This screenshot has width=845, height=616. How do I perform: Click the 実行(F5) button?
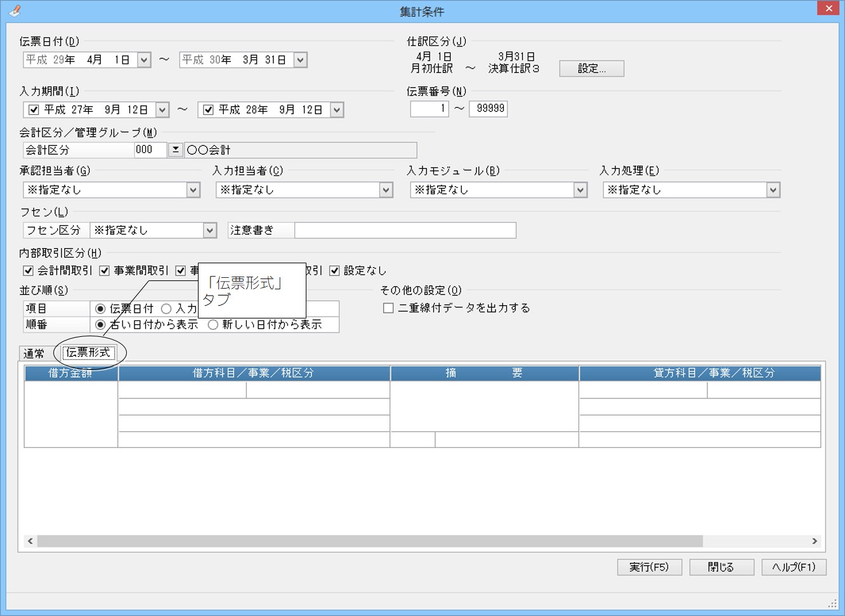[x=649, y=567]
